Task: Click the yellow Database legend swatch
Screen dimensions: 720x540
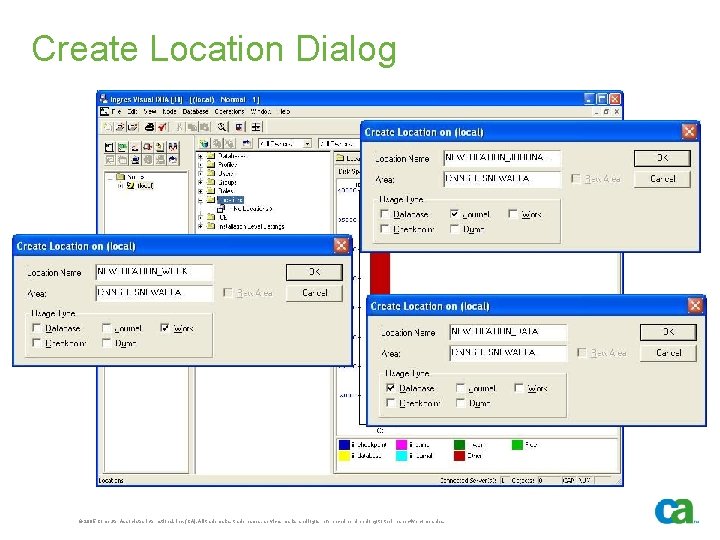Action: (x=344, y=456)
